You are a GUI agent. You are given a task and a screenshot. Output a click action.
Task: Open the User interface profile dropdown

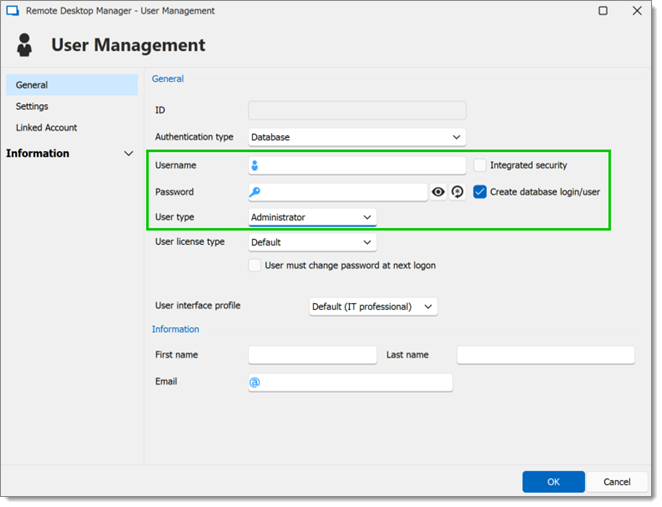pos(373,307)
